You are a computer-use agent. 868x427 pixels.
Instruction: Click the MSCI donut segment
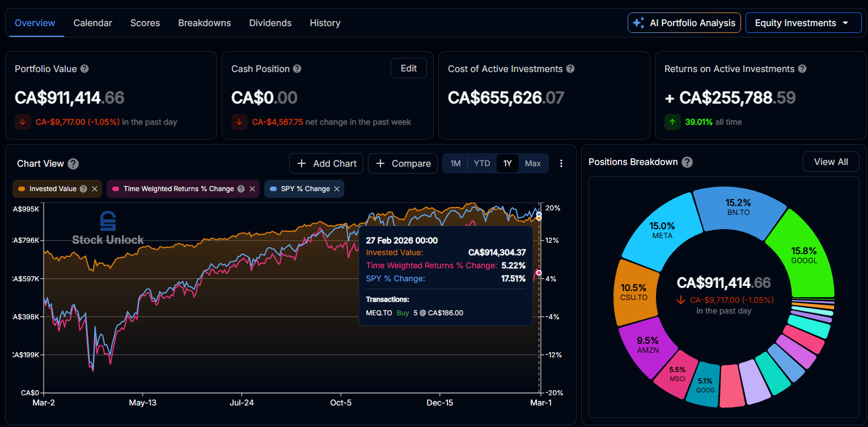pyautogui.click(x=677, y=374)
